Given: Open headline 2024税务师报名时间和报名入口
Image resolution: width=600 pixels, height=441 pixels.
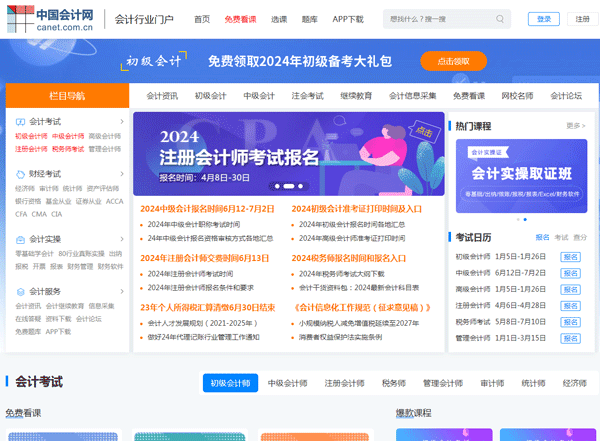Looking at the screenshot, I should click(x=349, y=258).
